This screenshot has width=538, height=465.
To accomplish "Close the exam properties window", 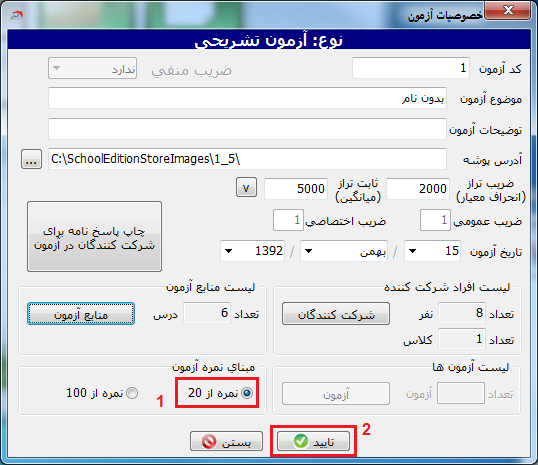I will [x=508, y=10].
